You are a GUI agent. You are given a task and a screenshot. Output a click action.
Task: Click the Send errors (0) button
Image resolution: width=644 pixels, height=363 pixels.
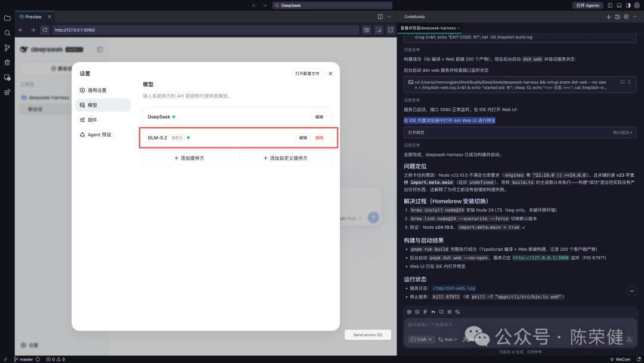(367, 335)
